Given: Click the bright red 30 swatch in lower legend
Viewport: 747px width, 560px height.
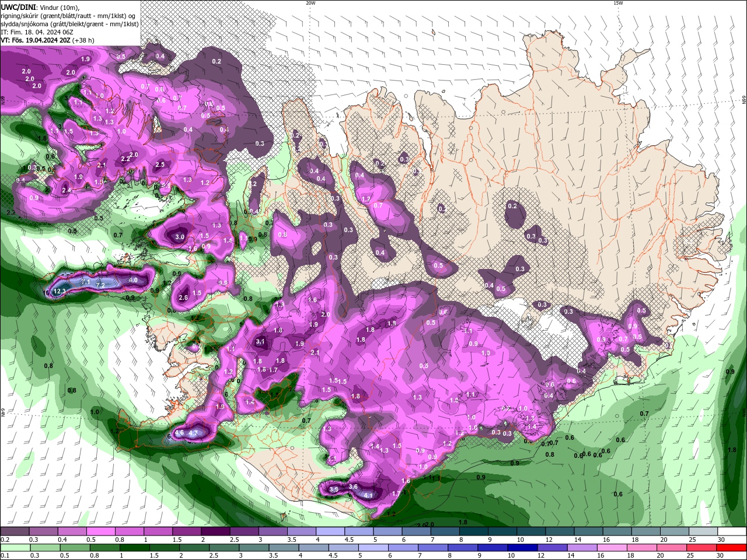Looking at the screenshot, I should tap(732, 548).
